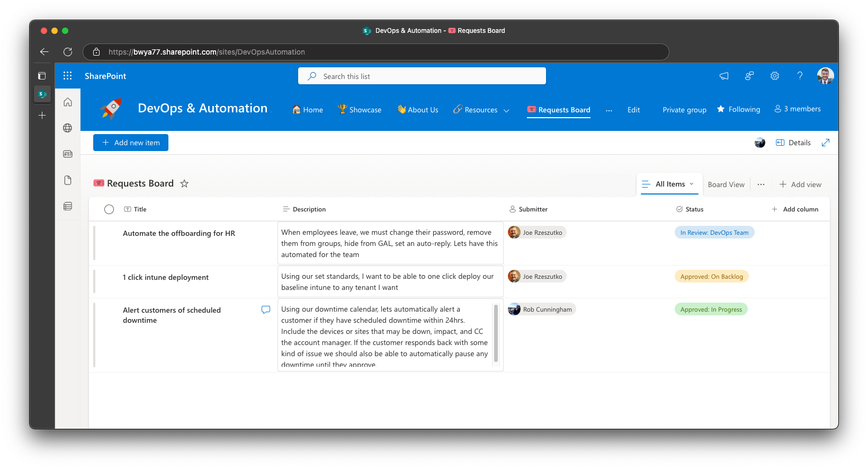Click Approved: On Backlog status pill
This screenshot has height=468, width=868.
pos(711,277)
